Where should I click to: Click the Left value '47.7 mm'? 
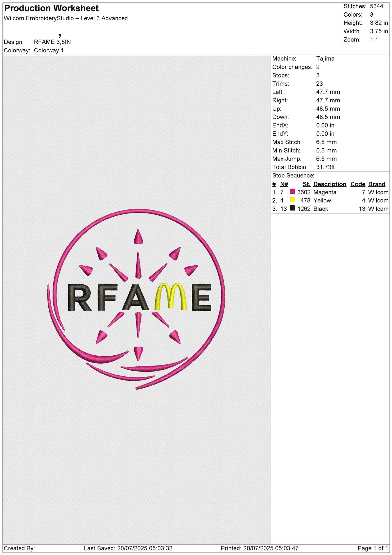[x=328, y=92]
